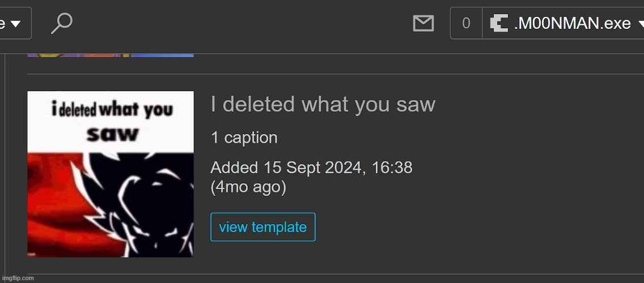The height and width of the screenshot is (283, 644).
Task: Open the envelope messages icon
Action: [423, 23]
